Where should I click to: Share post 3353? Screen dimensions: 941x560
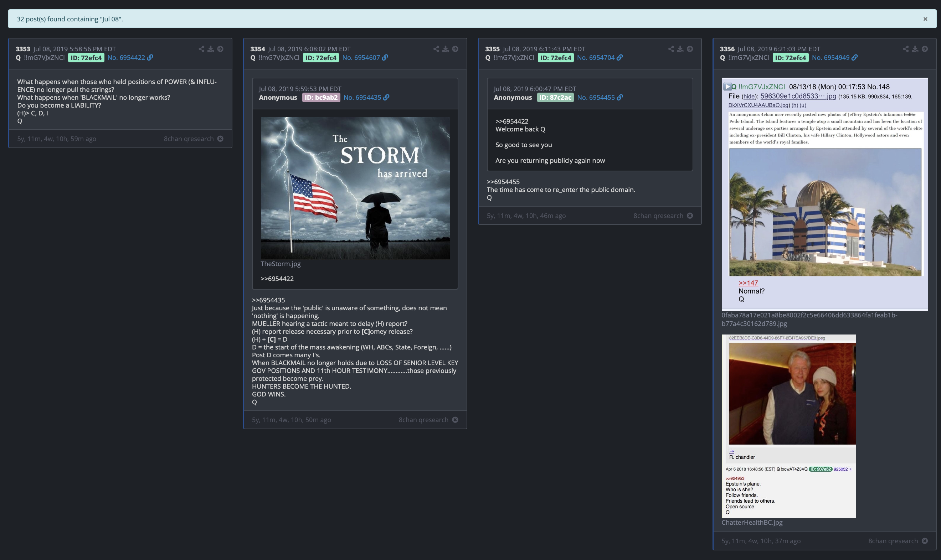(x=201, y=49)
